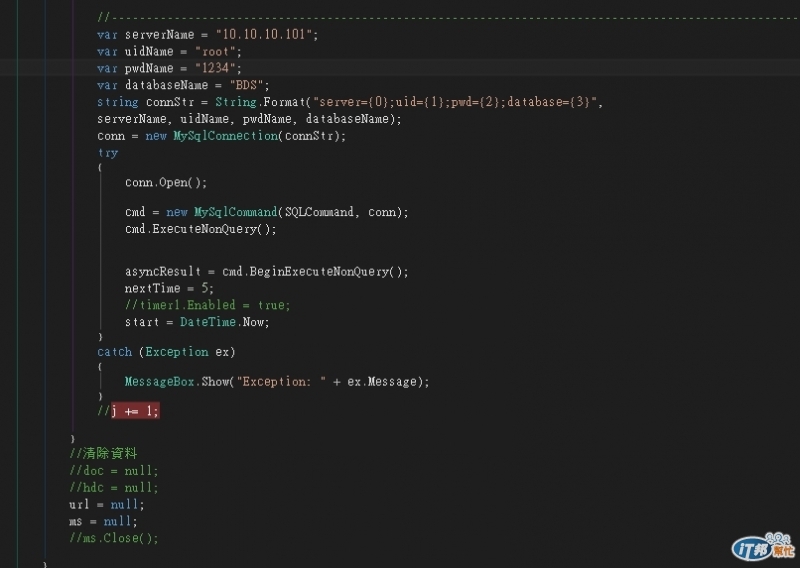Screen dimensions: 800x568
Task: Click the serverName IP string "10.10.10.101"
Action: 264,34
